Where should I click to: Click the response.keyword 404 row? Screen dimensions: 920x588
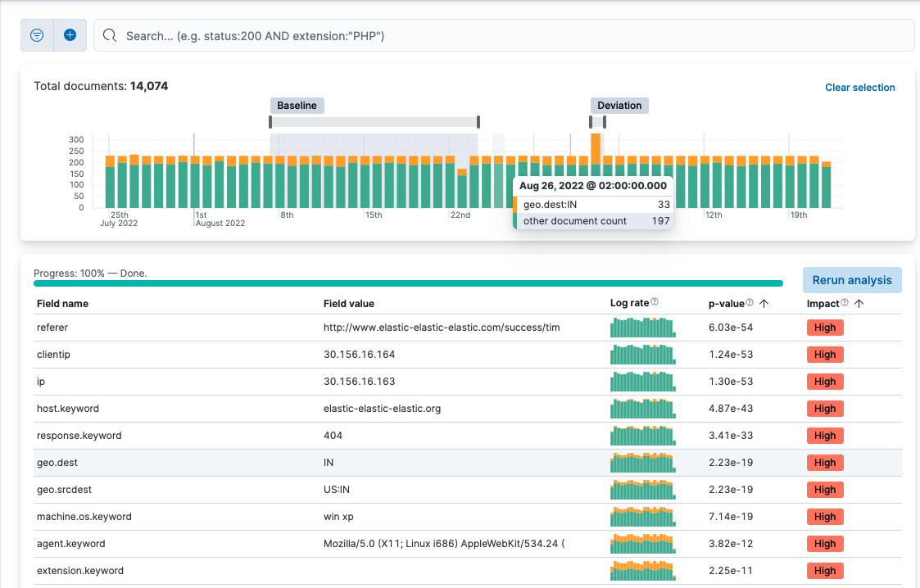333,436
